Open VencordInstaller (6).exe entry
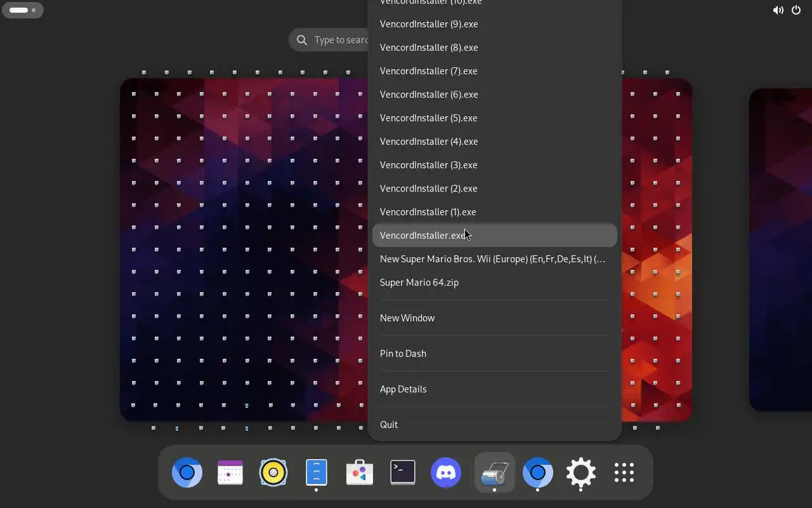The width and height of the screenshot is (812, 508). coord(495,95)
